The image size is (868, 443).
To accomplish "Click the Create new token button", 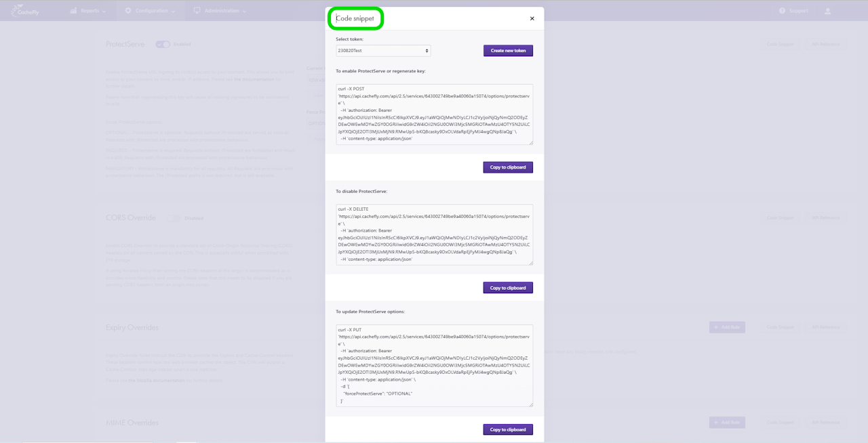I will pos(508,51).
